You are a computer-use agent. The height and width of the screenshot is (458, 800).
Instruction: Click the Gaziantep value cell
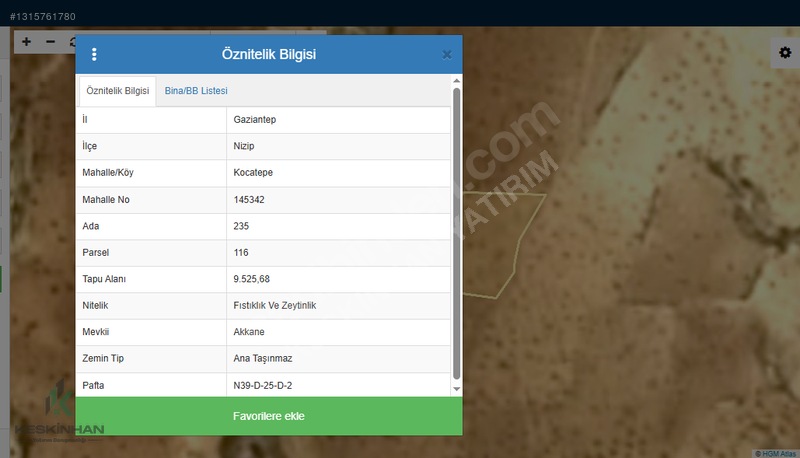coord(339,120)
